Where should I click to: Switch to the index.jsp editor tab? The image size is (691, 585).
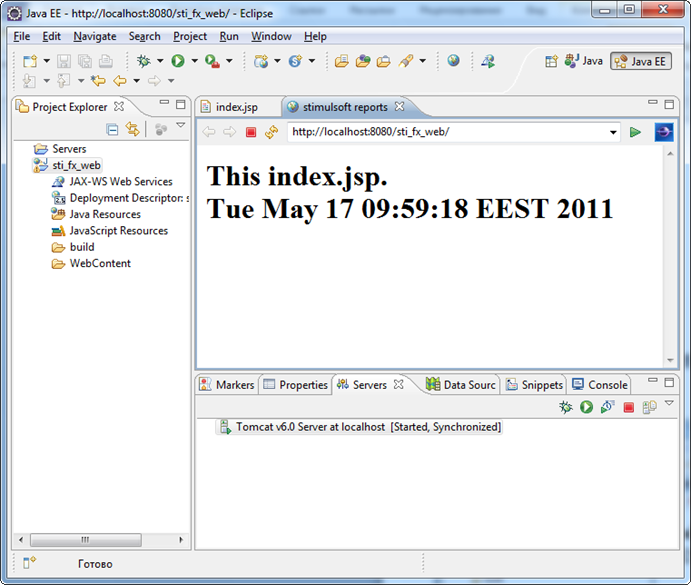pyautogui.click(x=236, y=107)
